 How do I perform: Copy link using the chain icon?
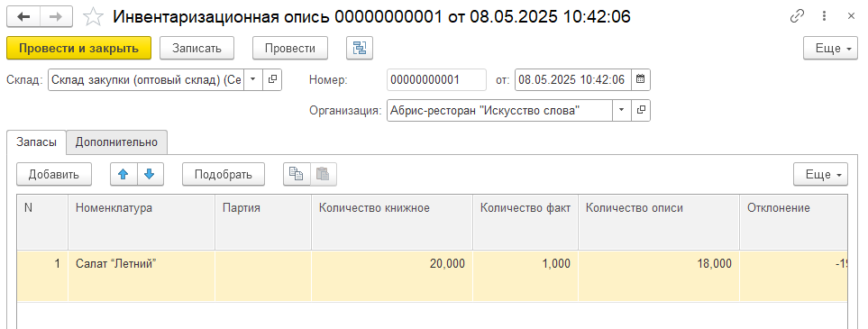(797, 16)
